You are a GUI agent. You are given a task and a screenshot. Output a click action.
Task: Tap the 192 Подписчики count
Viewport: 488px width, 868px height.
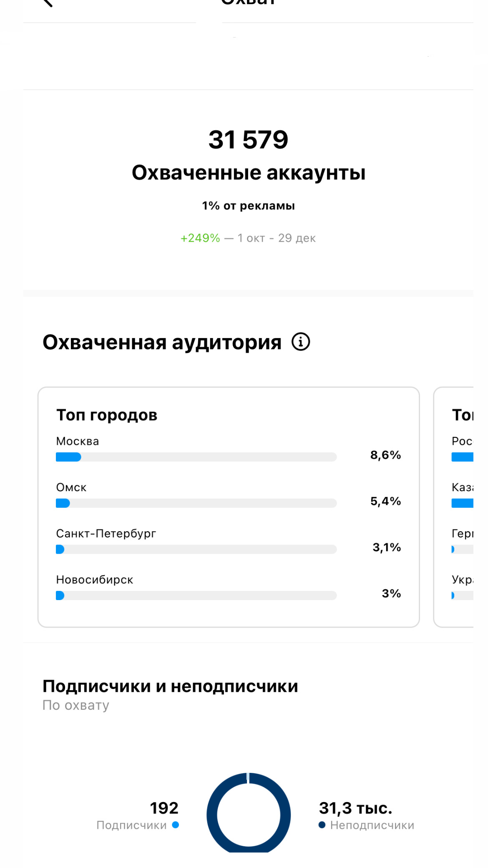click(164, 808)
